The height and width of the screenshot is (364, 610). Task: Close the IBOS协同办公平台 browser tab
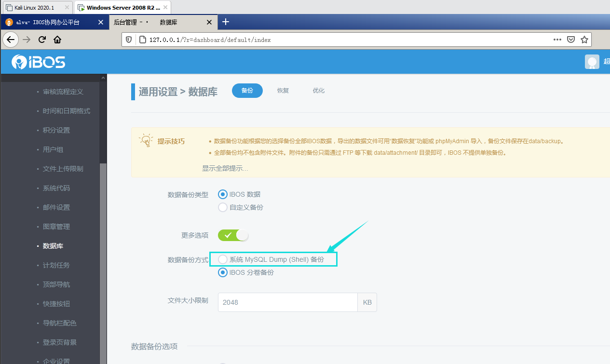point(100,22)
